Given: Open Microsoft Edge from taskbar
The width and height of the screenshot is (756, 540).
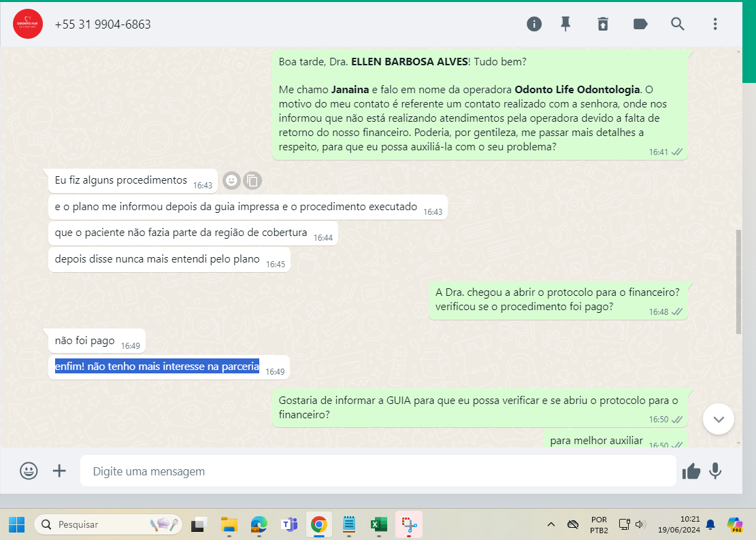Looking at the screenshot, I should [x=259, y=524].
